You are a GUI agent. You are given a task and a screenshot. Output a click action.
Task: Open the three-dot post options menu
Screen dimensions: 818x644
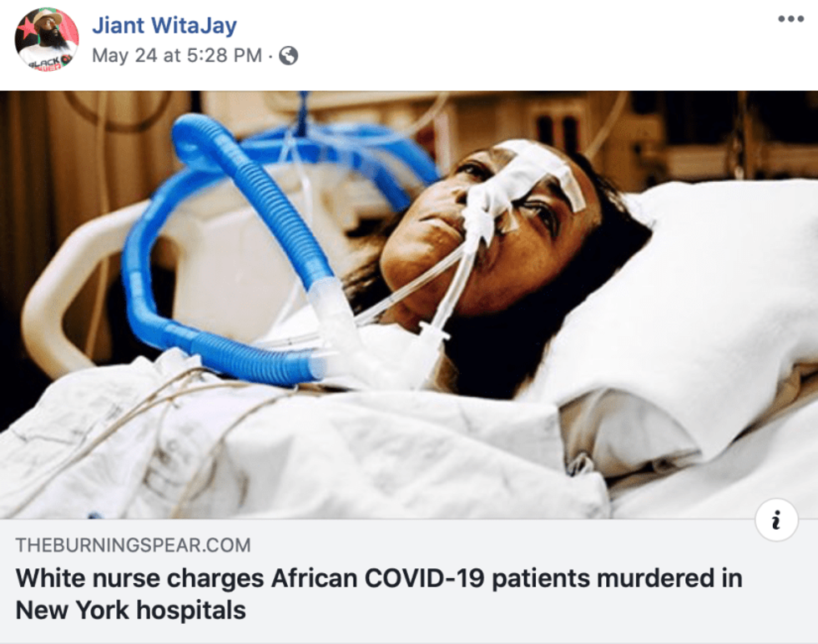click(790, 19)
